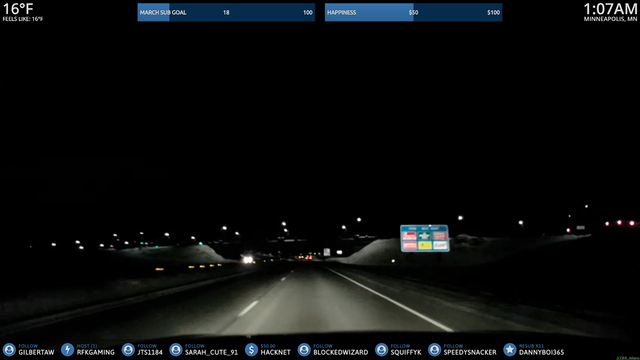The image size is (640, 360).
Task: Click the BLOCKEDWIZARD username
Action: pos(340,352)
